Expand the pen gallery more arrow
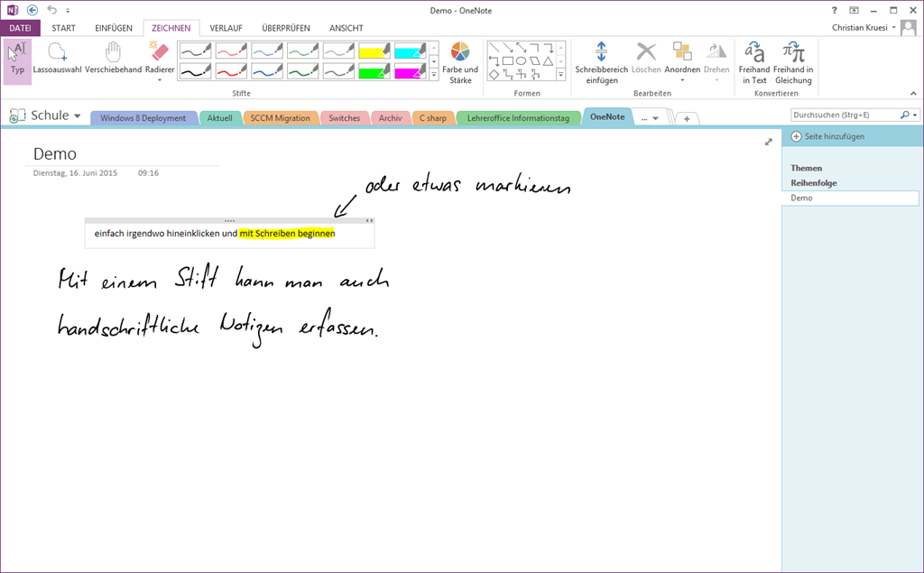The height and width of the screenshot is (573, 924). pos(434,74)
